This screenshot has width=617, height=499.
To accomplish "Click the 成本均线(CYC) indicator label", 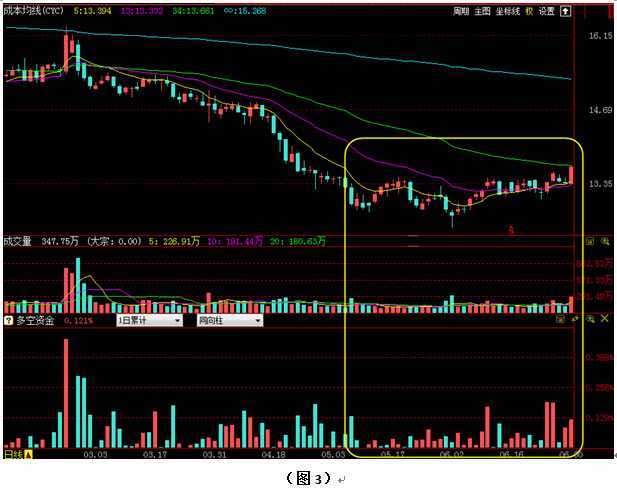I will [34, 11].
